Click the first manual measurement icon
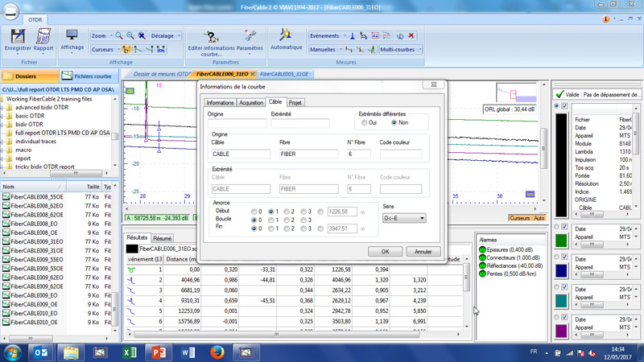Screen dimensions: 644x362 (349, 49)
